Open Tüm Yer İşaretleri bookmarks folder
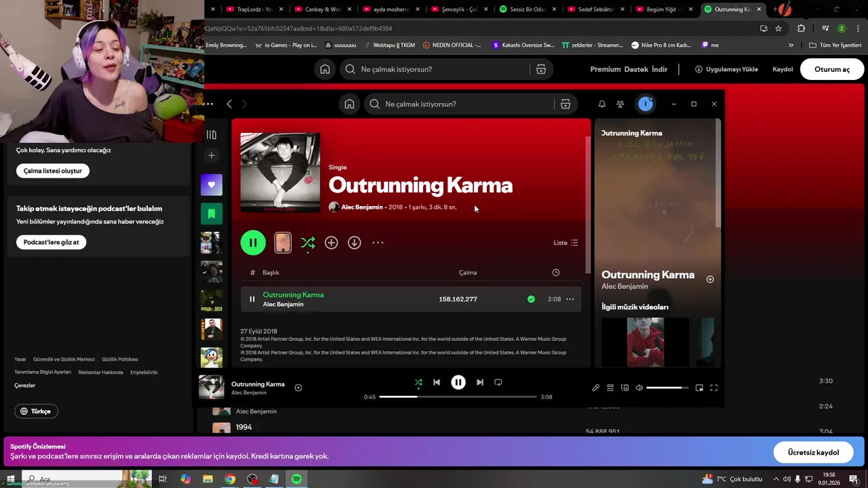The image size is (868, 488). click(x=835, y=45)
